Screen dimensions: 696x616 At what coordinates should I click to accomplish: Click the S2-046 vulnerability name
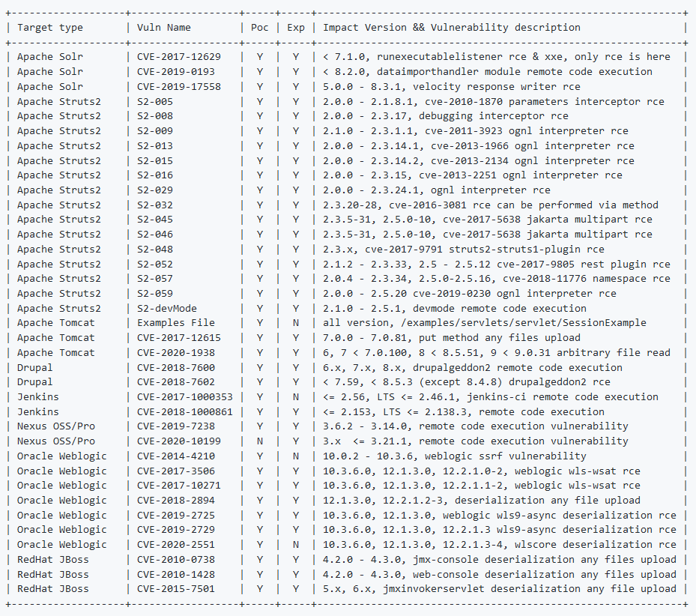coord(155,235)
